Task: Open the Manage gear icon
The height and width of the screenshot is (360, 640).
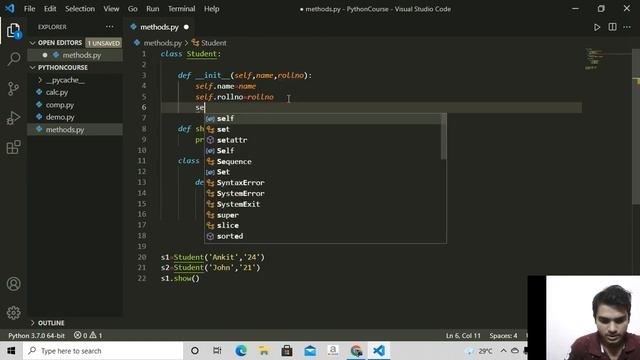Action: (13, 313)
